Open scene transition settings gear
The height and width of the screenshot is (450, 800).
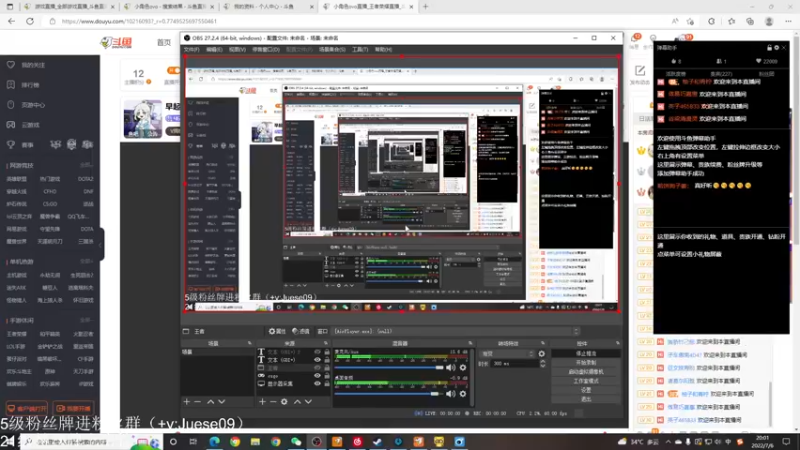click(x=541, y=354)
